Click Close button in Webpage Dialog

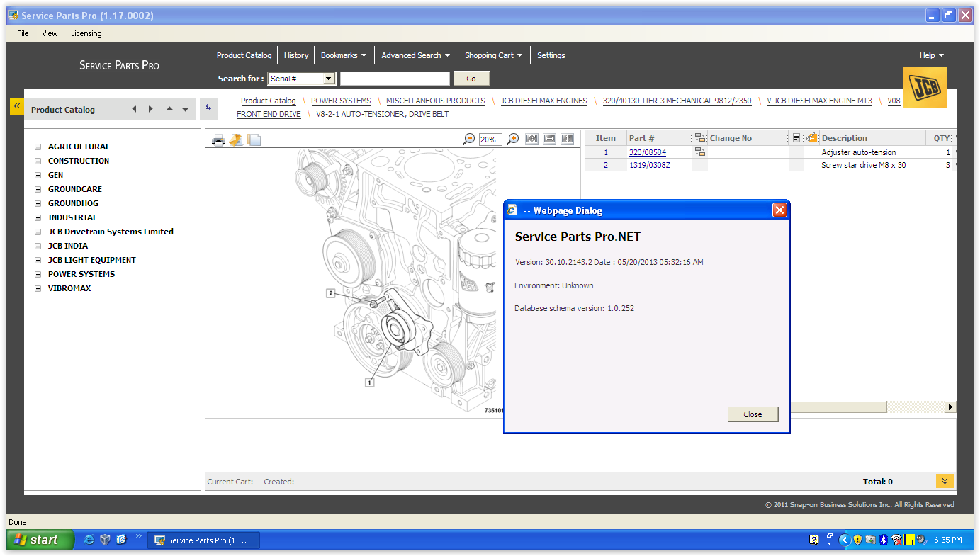(x=753, y=414)
